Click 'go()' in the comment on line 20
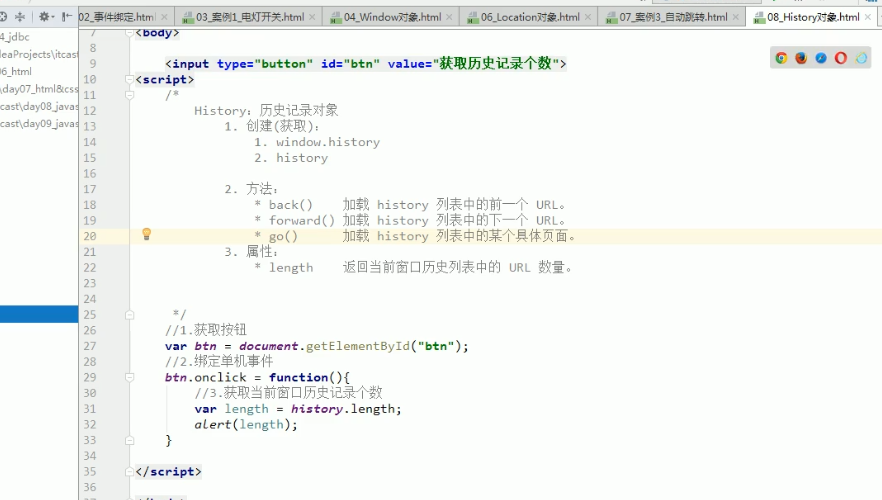The height and width of the screenshot is (500, 882). tap(283, 236)
